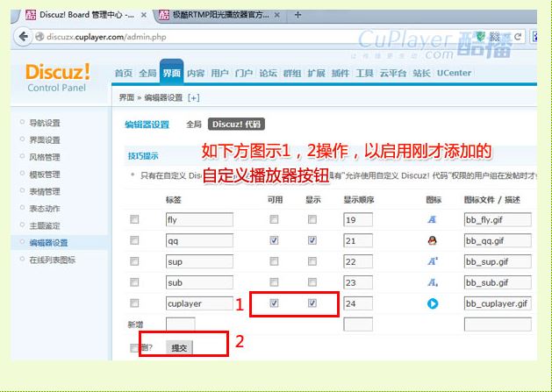
Task: Open 模板管理 in the sidebar
Action: pyautogui.click(x=45, y=175)
